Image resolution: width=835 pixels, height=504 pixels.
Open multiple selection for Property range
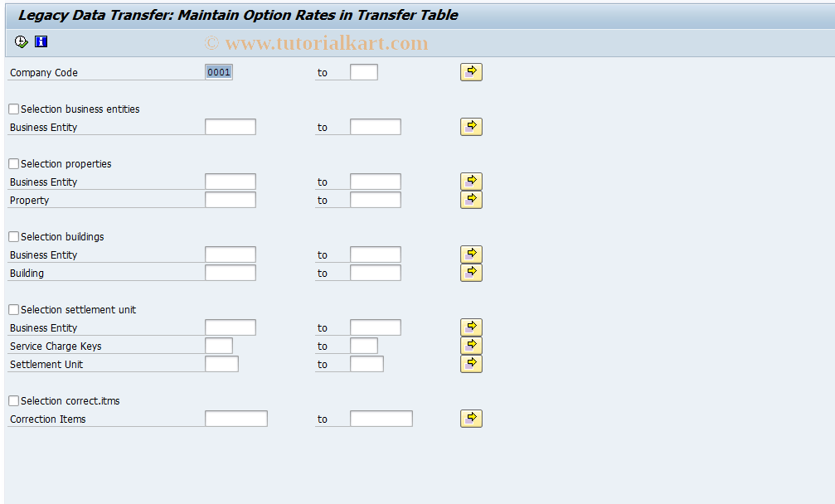tap(470, 199)
